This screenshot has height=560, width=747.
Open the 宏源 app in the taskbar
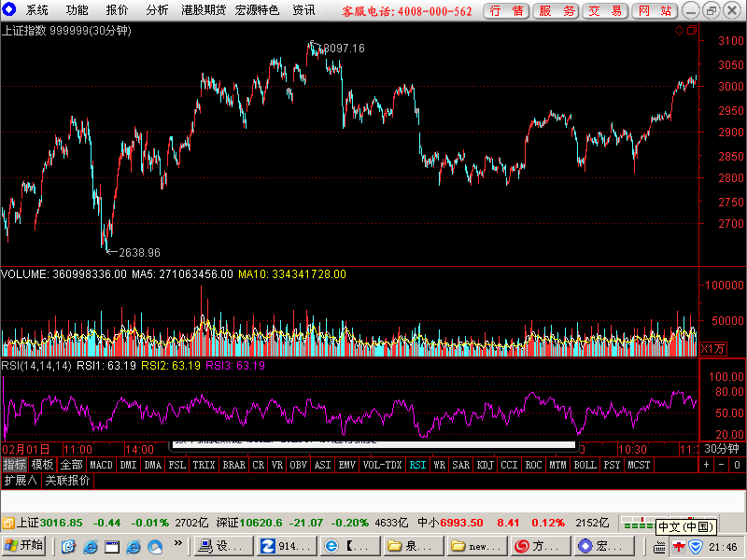[x=604, y=546]
